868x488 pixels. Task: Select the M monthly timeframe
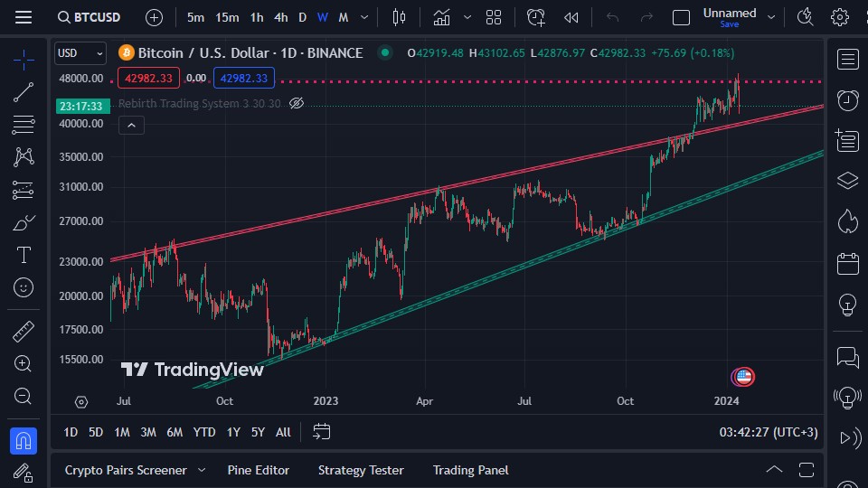coord(344,18)
